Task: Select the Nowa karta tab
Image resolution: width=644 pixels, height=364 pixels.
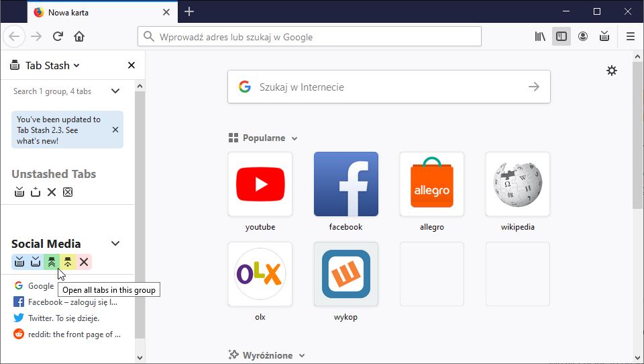Action: 103,12
